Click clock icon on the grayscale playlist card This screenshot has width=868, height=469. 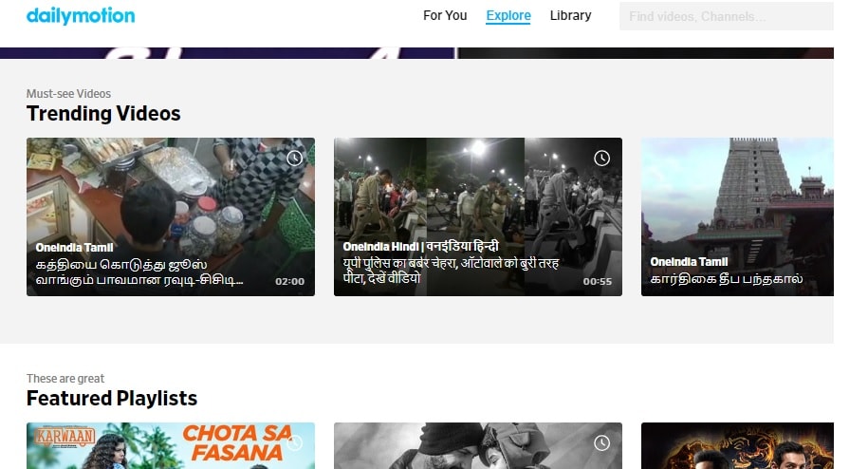tap(601, 443)
